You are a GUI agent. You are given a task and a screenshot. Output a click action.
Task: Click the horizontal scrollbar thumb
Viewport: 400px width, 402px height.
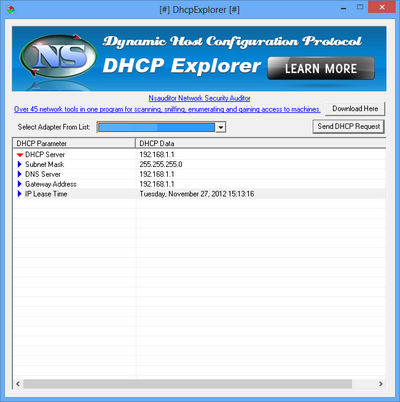[187, 384]
